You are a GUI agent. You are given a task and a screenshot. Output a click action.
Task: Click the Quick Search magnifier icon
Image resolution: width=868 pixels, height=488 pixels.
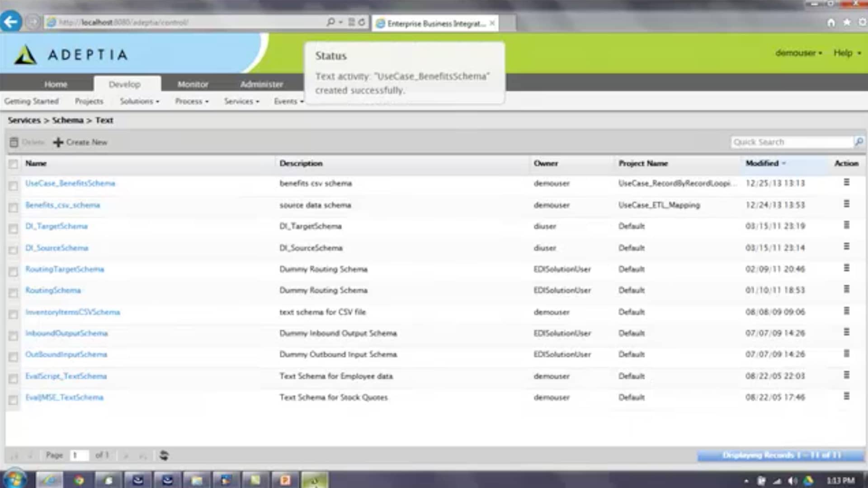point(859,142)
